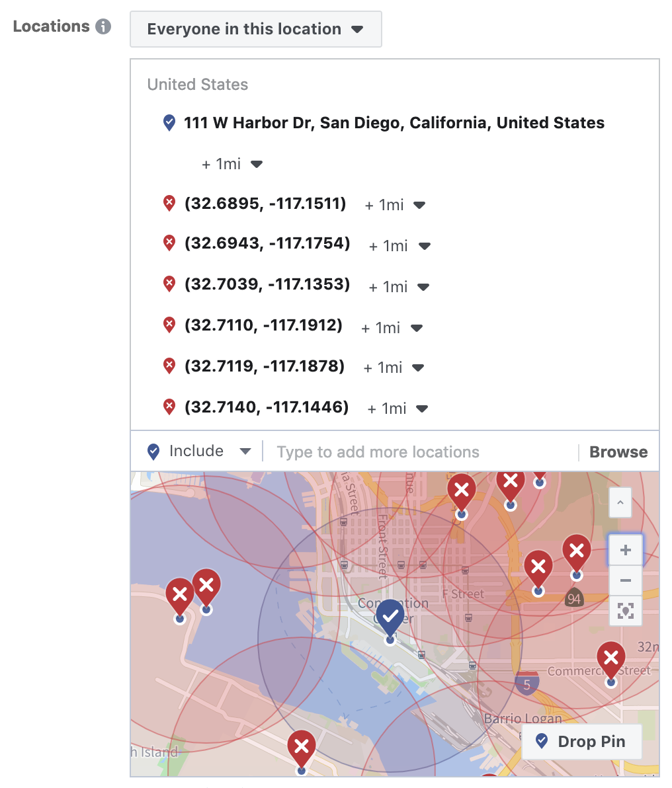The width and height of the screenshot is (672, 788).
Task: Select the (32.7039, -117.1353) coordinates entry
Action: pyautogui.click(x=267, y=284)
